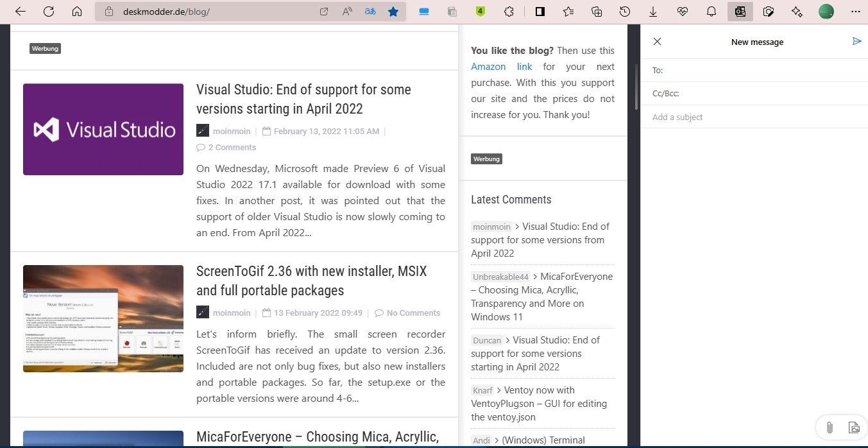Image resolution: width=868 pixels, height=448 pixels.
Task: Open No Comments link on ScreenToGif post
Action: click(413, 313)
